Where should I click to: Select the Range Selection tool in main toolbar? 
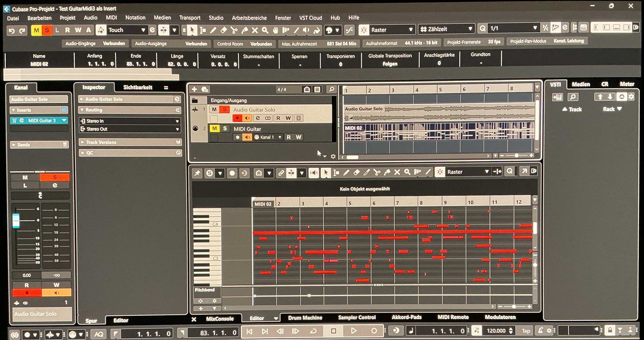pyautogui.click(x=203, y=30)
